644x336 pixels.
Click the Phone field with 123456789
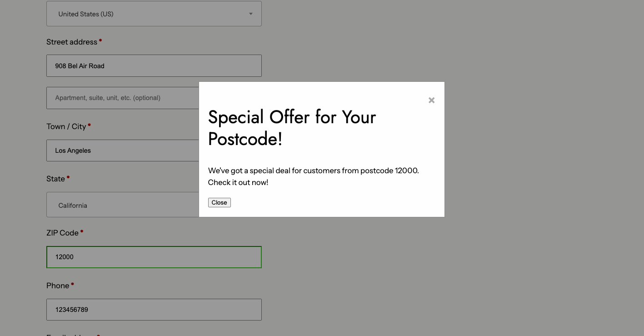pos(154,310)
